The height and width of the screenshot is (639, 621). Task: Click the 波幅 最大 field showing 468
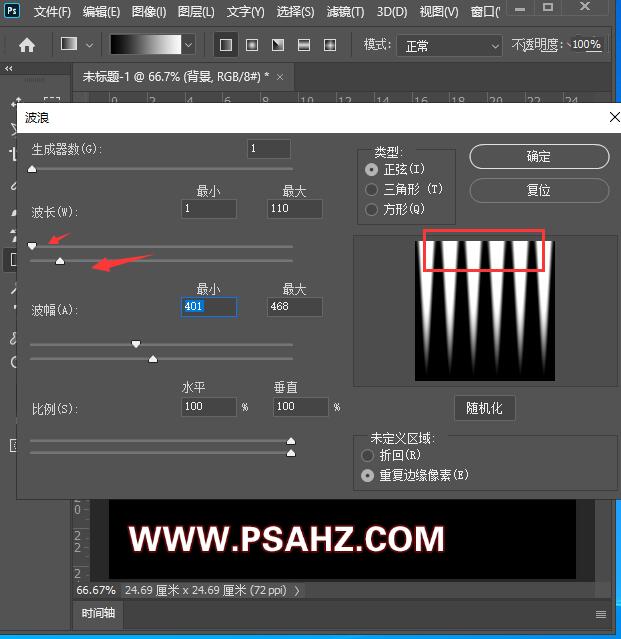click(x=295, y=306)
